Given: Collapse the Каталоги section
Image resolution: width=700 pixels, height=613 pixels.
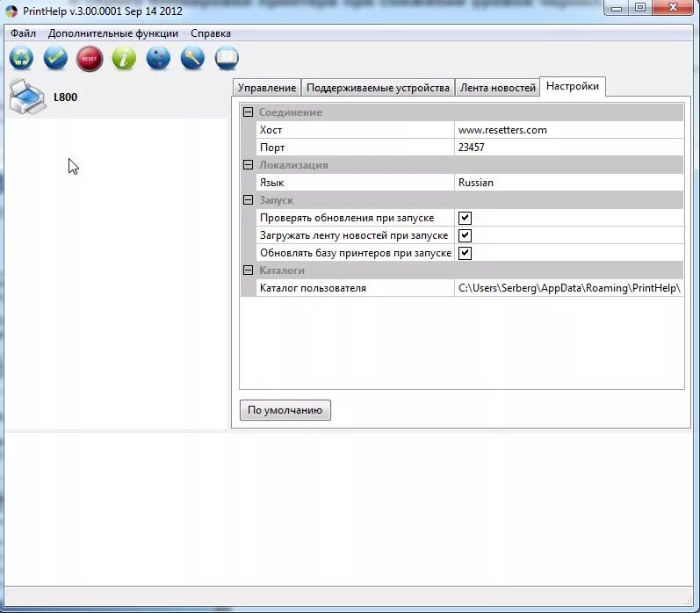Looking at the screenshot, I should pyautogui.click(x=249, y=270).
